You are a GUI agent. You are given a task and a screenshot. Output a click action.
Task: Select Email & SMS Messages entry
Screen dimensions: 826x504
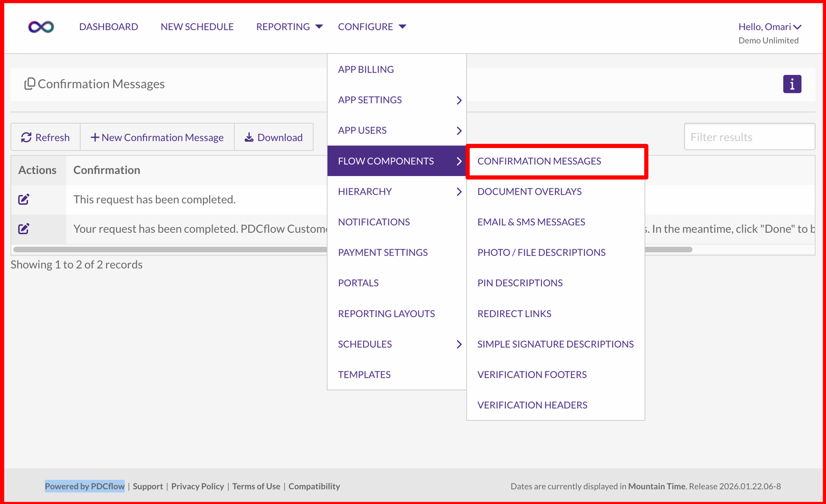556,222
